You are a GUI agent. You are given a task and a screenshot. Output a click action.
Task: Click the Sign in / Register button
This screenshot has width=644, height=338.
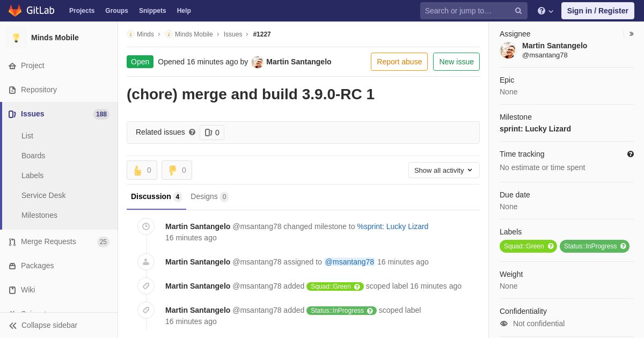pyautogui.click(x=598, y=11)
